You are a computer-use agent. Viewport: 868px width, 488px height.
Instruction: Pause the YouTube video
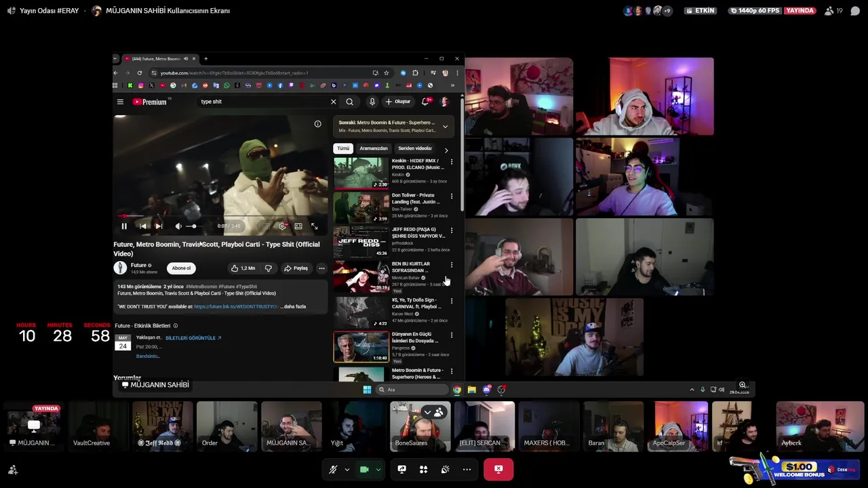pyautogui.click(x=124, y=226)
